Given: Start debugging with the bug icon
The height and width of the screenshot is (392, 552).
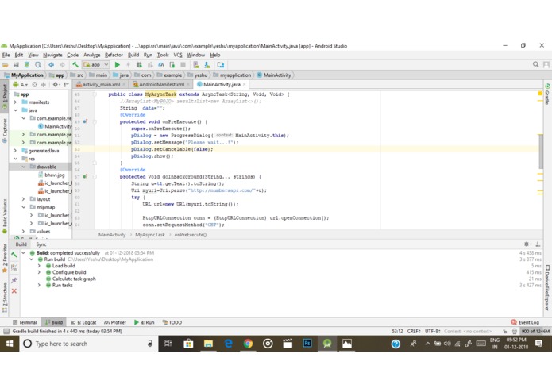Looking at the screenshot, I should 139,65.
